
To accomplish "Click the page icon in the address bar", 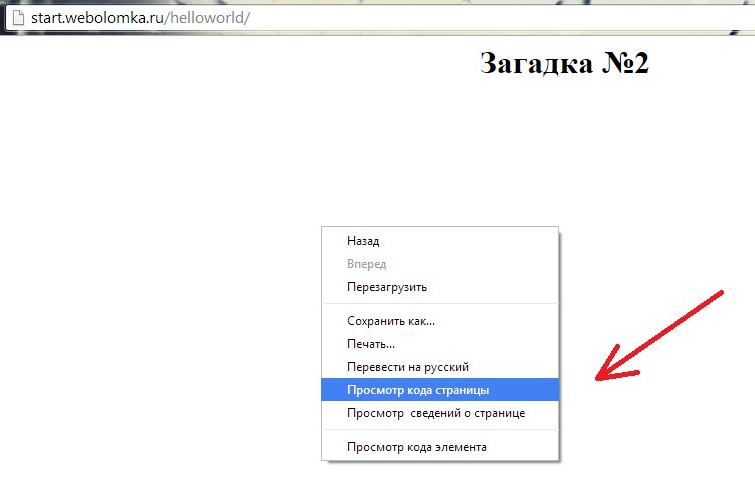I will (x=18, y=18).
